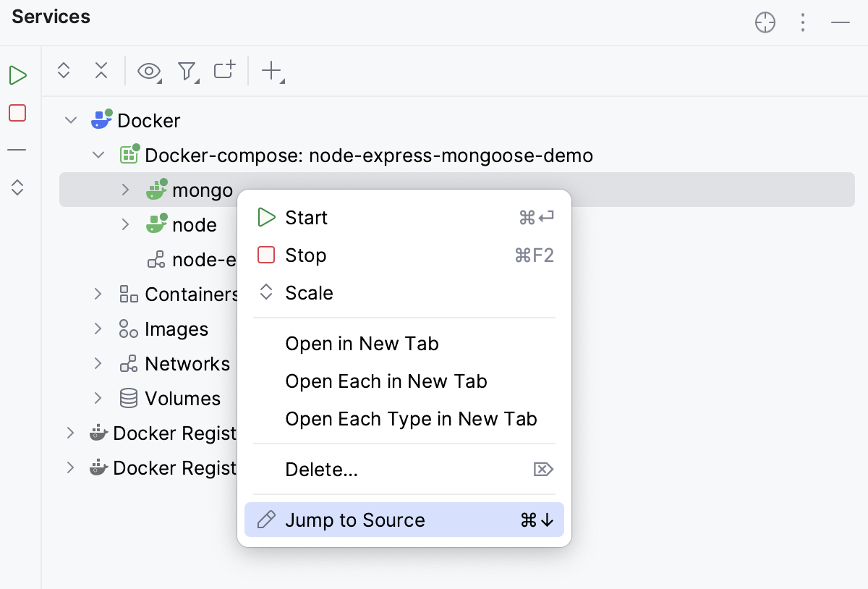Click the Open in New Tab toolbar icon
Viewport: 868px width, 589px height.
(224, 70)
